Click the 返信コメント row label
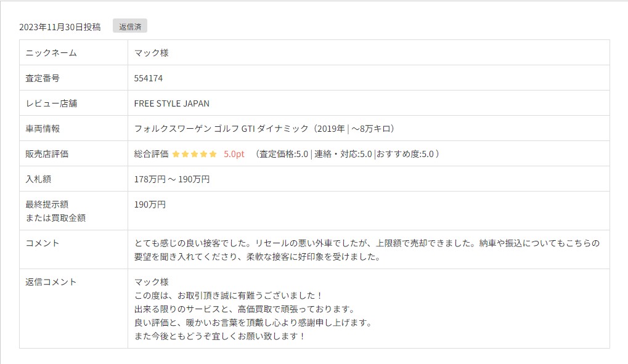Screen dimensions: 628x364 [x=51, y=282]
